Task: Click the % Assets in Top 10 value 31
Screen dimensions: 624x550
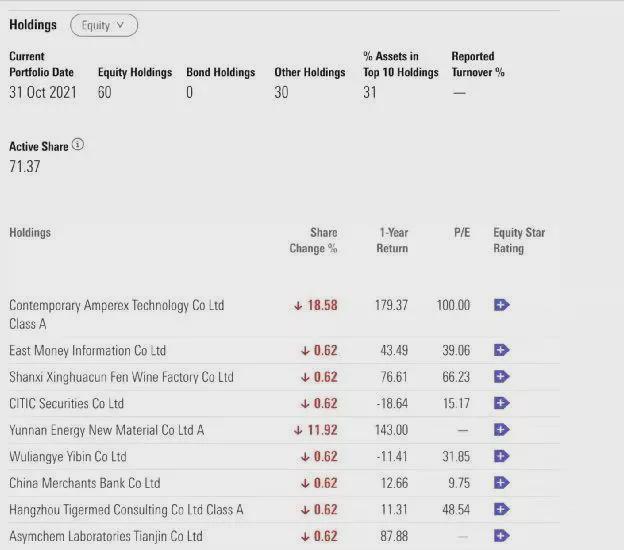Action: [370, 92]
